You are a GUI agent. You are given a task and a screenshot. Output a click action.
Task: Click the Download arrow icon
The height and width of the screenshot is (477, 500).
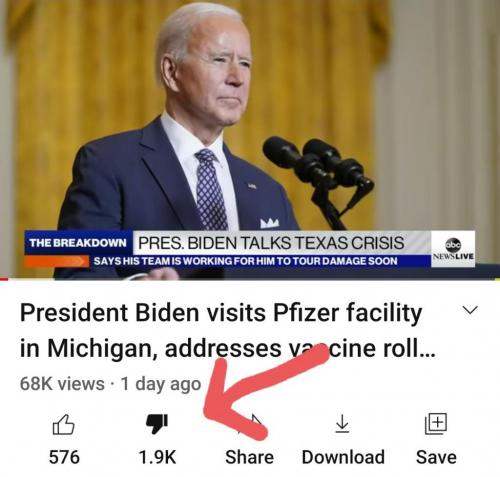pos(342,424)
